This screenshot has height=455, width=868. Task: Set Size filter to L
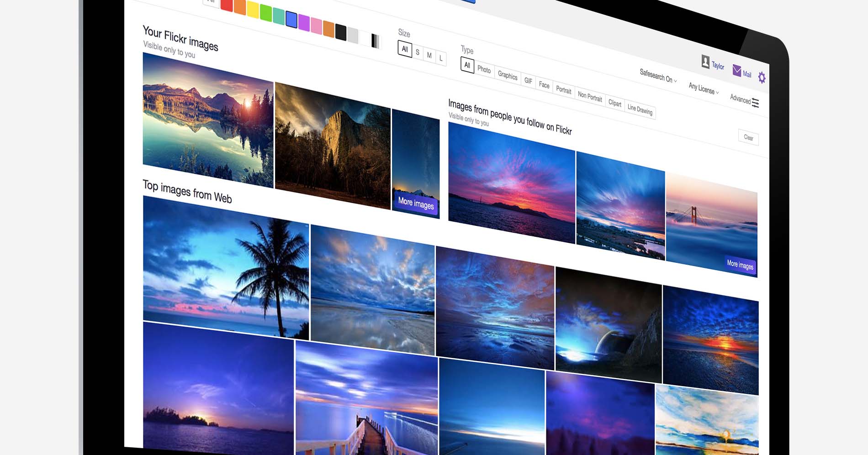441,58
